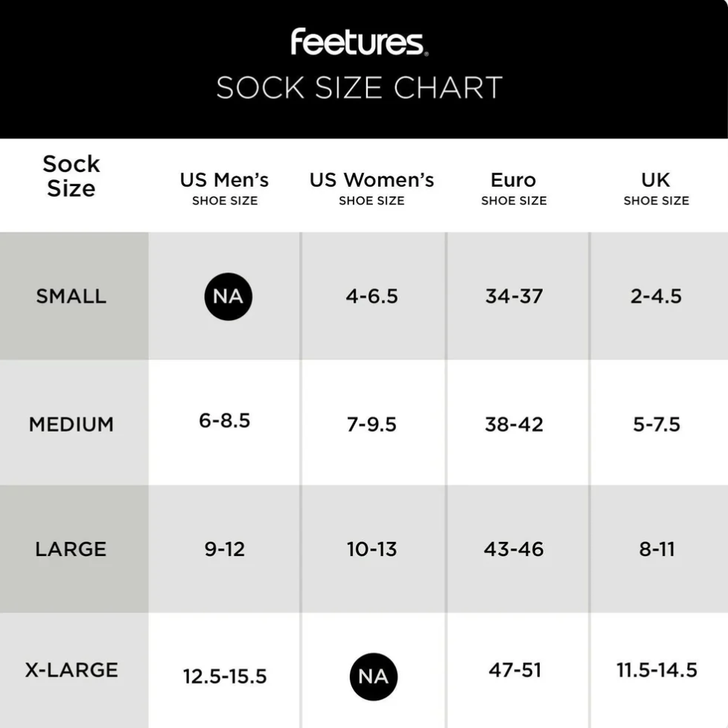
Task: Select the MEDIUM row label
Action: pos(71,424)
